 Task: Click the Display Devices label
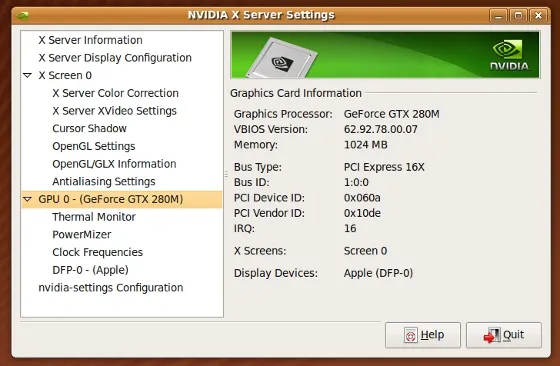point(276,273)
